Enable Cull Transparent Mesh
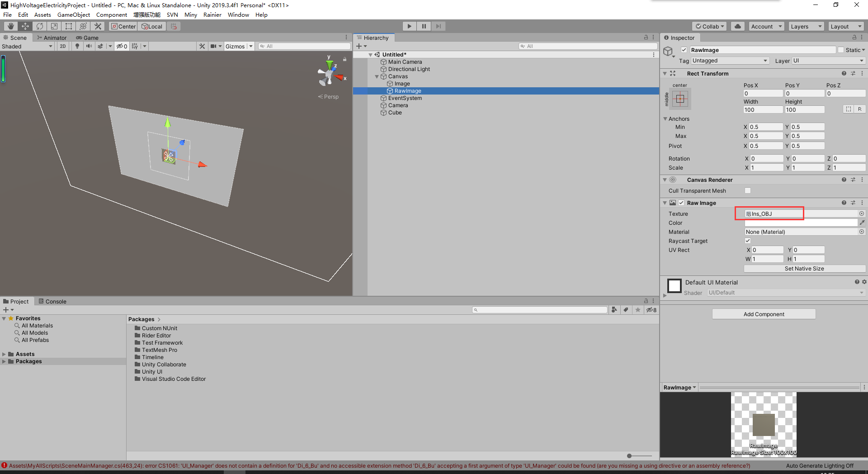 pyautogui.click(x=748, y=190)
